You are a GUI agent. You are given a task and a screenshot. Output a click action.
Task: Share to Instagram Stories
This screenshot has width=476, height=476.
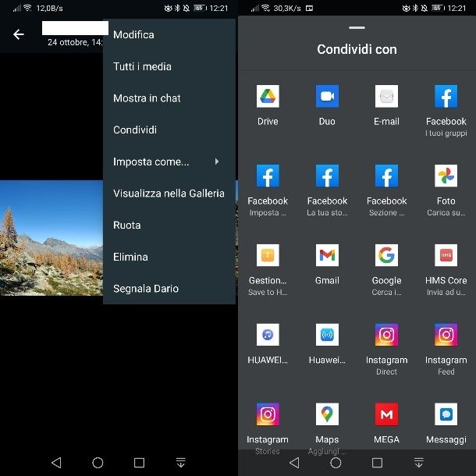(268, 414)
